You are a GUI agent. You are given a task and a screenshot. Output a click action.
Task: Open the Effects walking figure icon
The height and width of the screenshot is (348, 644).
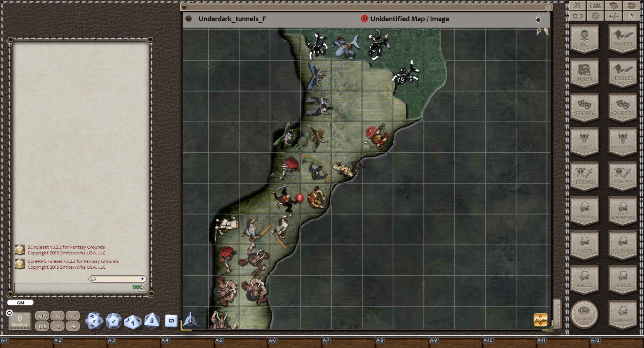pyautogui.click(x=631, y=16)
